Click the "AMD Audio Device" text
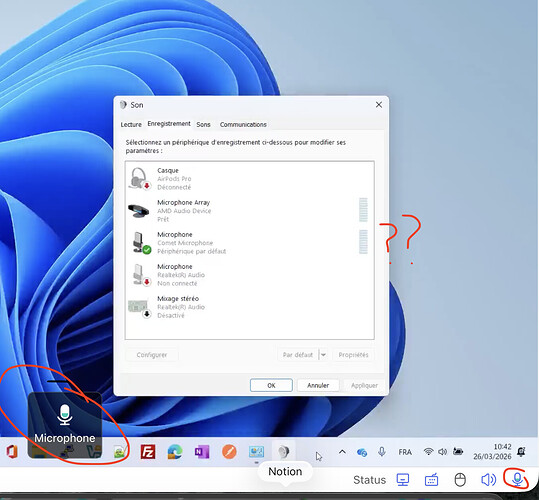Image resolution: width=539 pixels, height=500 pixels. point(184,211)
